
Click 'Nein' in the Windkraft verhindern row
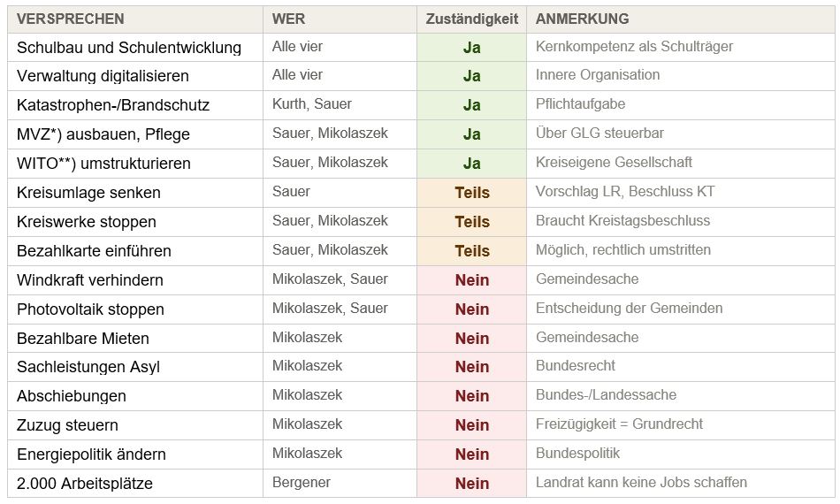(471, 280)
